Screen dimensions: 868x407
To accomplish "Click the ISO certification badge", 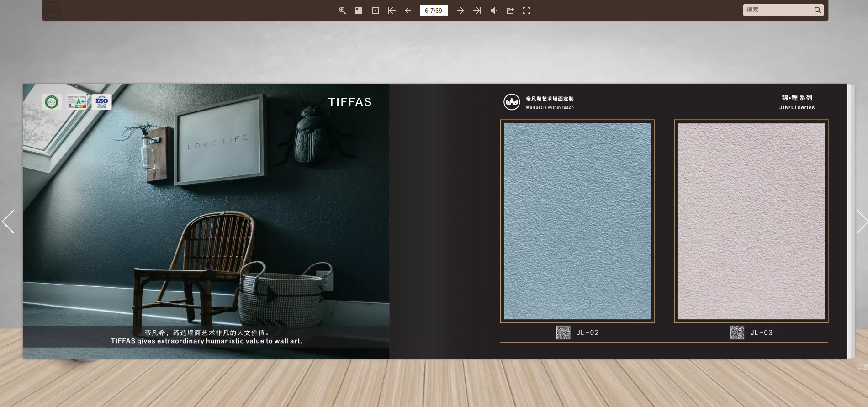I will (101, 101).
